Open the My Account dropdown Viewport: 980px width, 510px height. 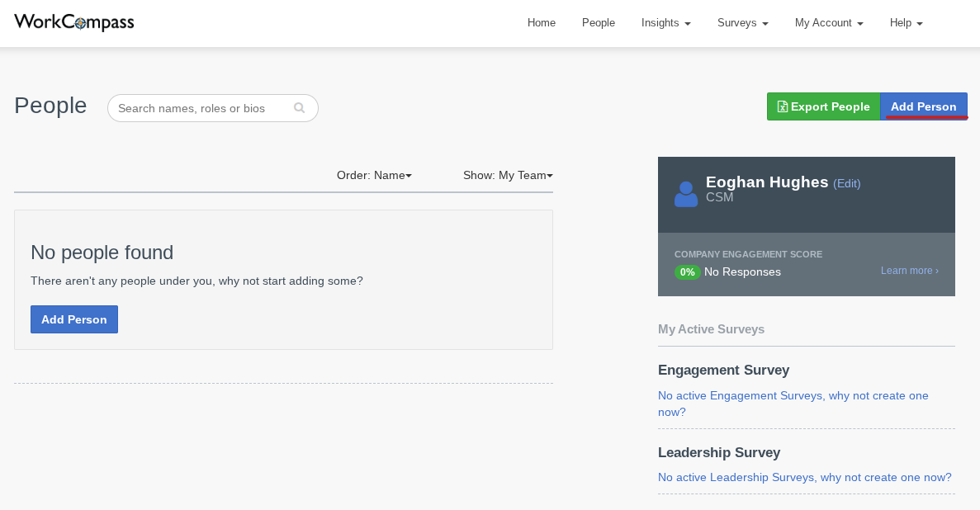click(828, 23)
